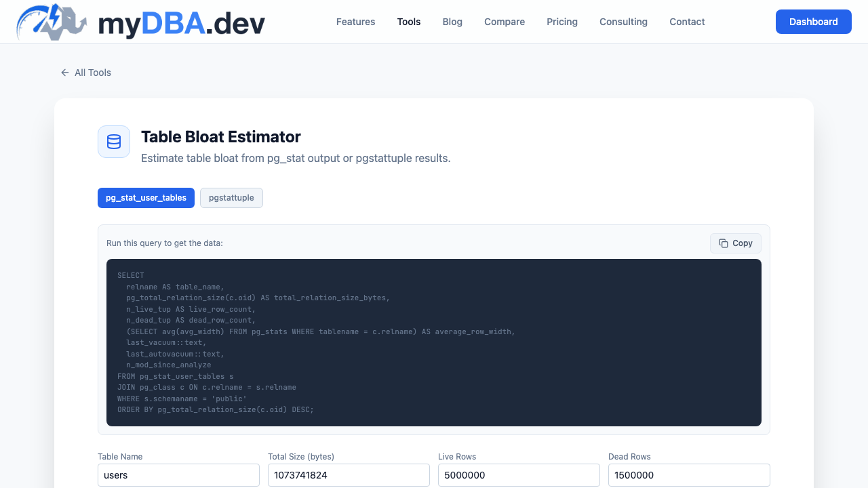Screen dimensions: 868x488
Task: Focus the Dead Rows input field
Action: pyautogui.click(x=689, y=475)
